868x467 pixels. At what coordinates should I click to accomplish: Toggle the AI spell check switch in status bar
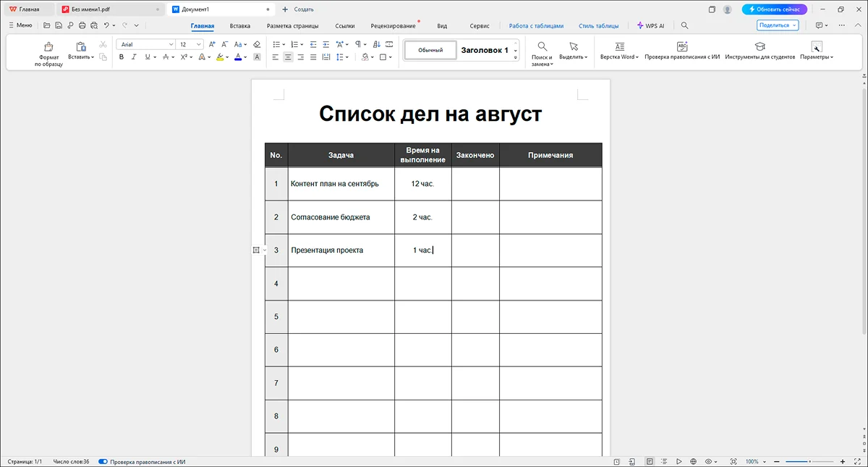point(103,461)
